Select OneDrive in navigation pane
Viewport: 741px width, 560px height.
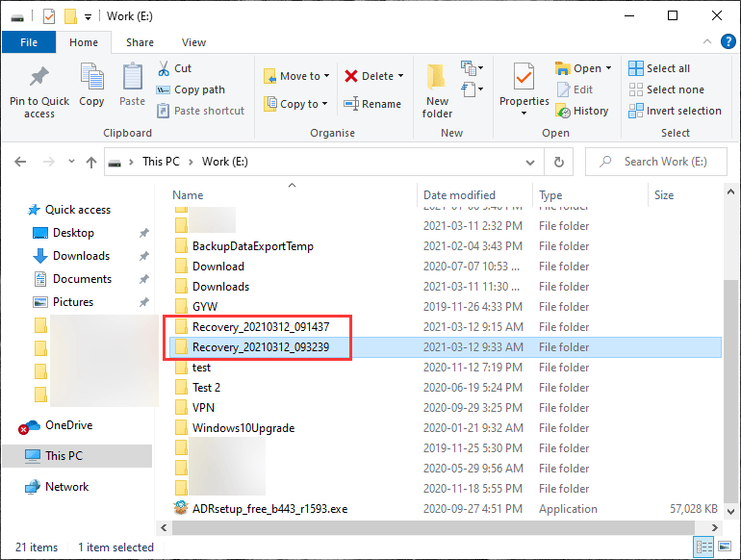coord(55,426)
